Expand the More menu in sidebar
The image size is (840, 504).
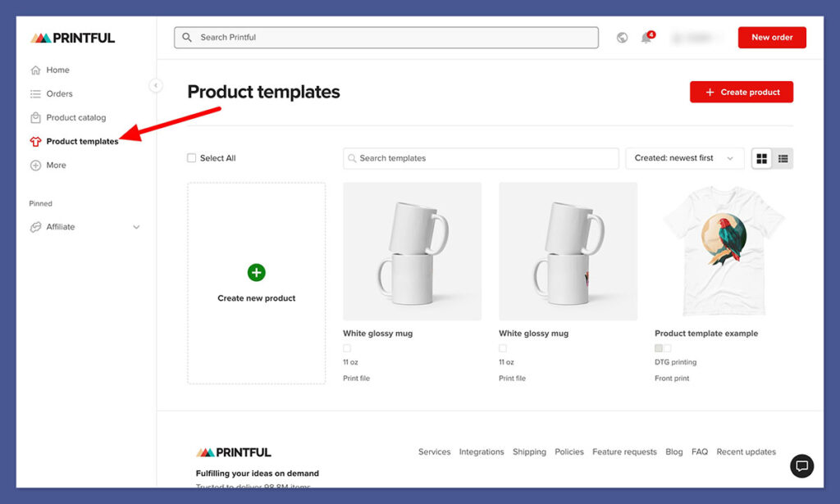coord(56,165)
